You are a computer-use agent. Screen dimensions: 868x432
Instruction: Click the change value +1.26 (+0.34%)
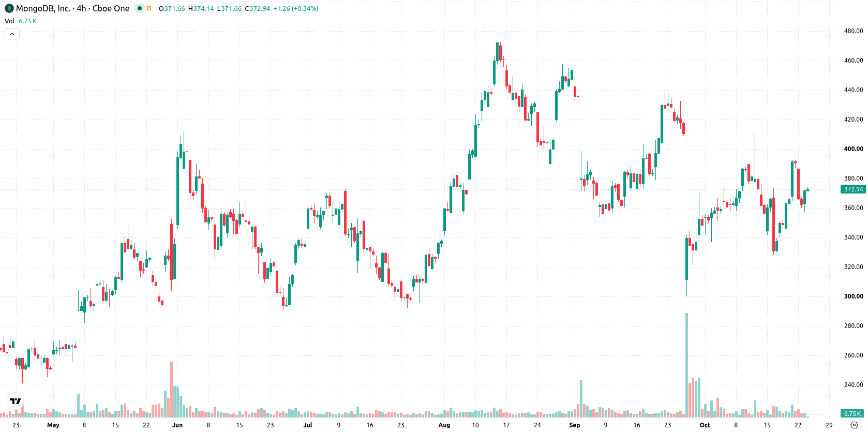coord(296,9)
